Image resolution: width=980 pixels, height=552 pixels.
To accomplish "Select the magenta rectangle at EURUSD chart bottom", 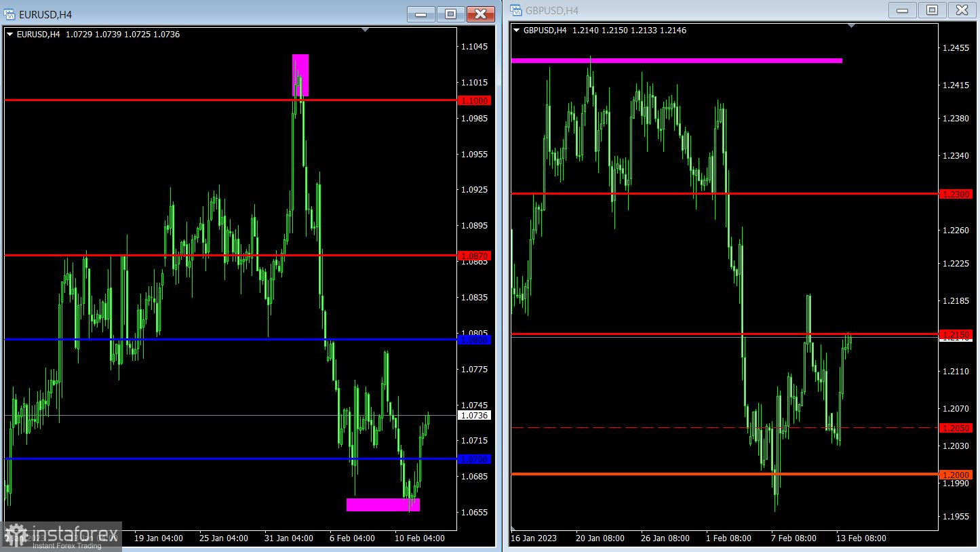I will 383,505.
